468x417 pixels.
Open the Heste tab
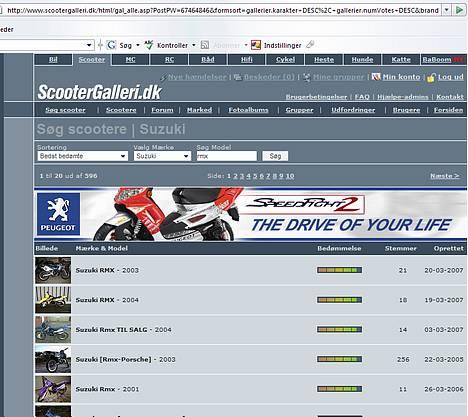coord(324,60)
